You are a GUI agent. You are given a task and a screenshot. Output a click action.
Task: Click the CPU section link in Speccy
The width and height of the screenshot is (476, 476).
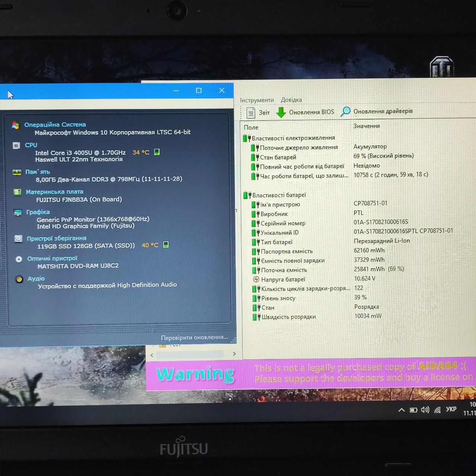31,145
